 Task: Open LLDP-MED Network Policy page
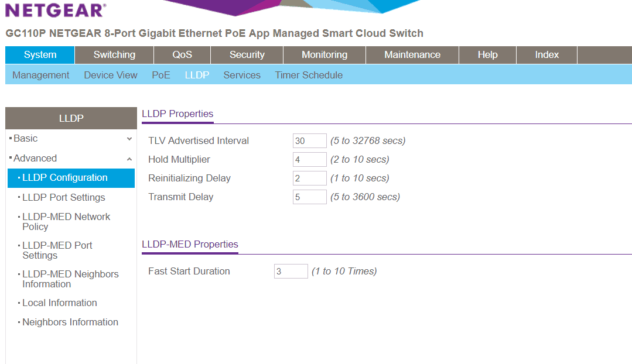[66, 222]
